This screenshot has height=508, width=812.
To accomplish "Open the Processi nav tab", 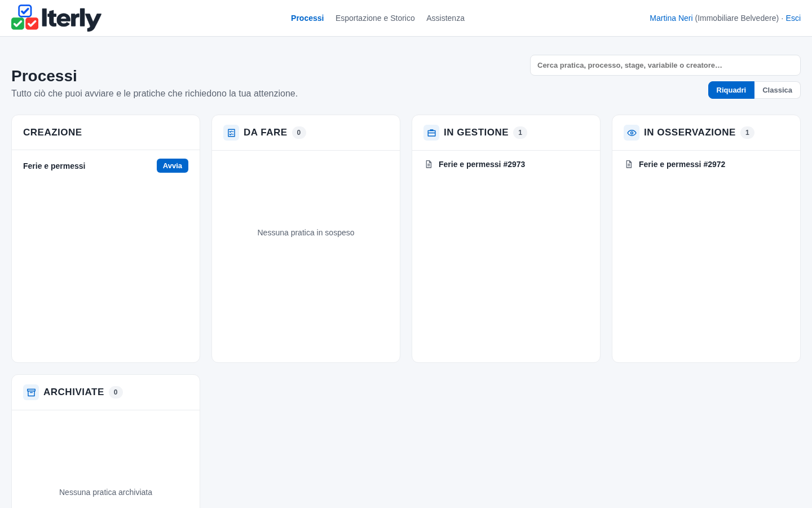I will point(307,18).
